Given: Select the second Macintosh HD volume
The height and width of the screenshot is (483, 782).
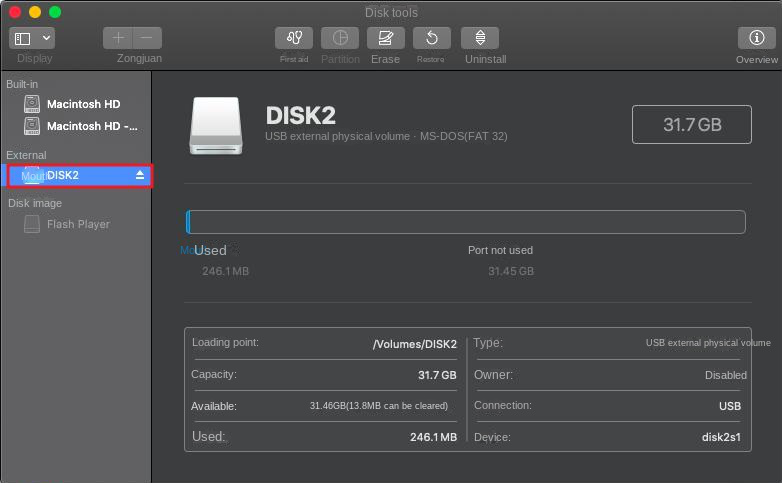Looking at the screenshot, I should [x=92, y=126].
